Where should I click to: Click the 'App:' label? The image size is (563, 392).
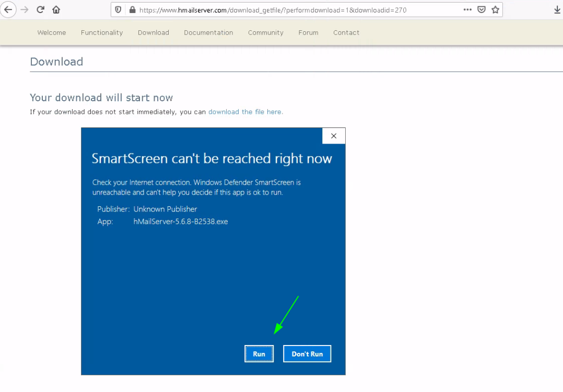(105, 222)
